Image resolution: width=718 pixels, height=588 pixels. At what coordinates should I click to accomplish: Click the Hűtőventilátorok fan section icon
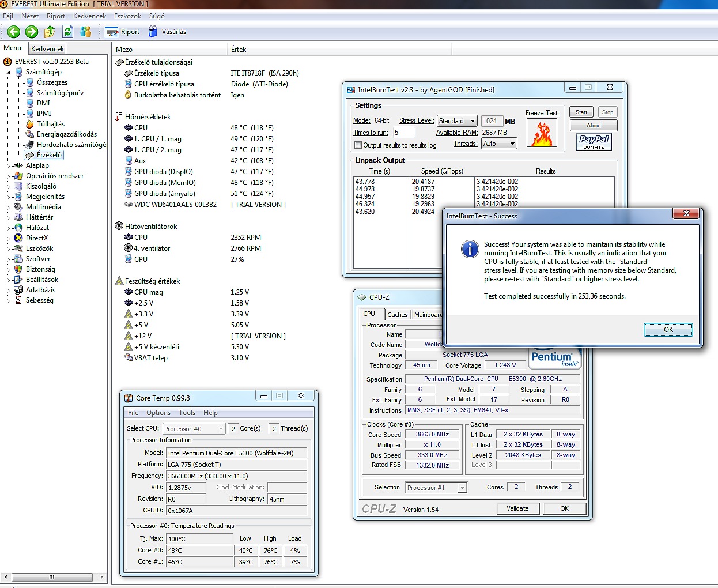119,227
